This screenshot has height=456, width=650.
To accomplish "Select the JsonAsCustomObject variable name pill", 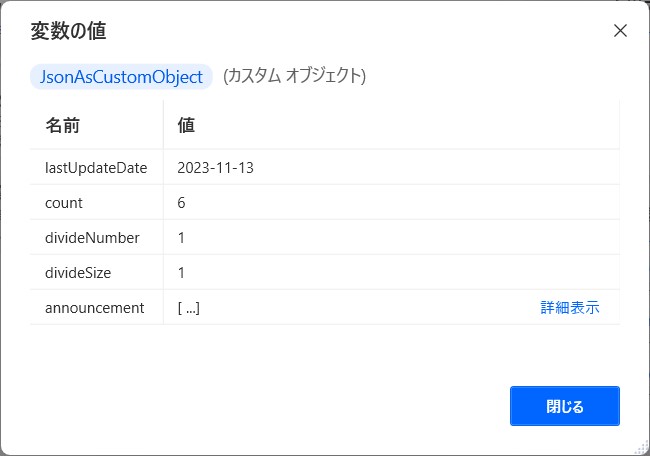I will [x=121, y=77].
